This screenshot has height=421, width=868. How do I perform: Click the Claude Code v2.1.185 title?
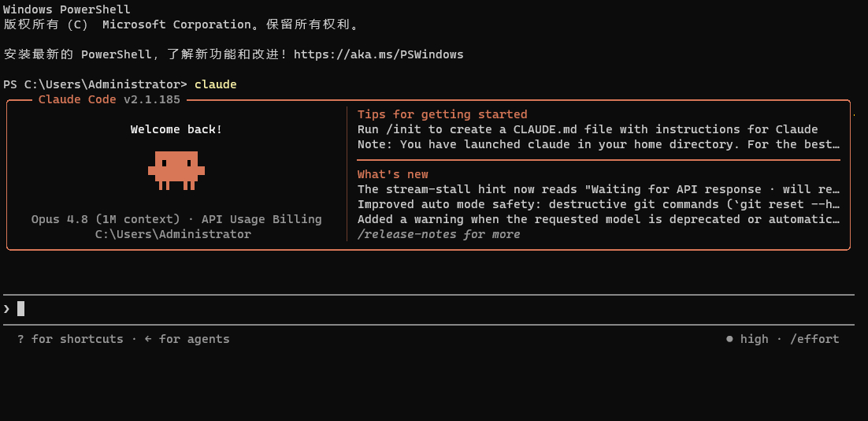(109, 99)
